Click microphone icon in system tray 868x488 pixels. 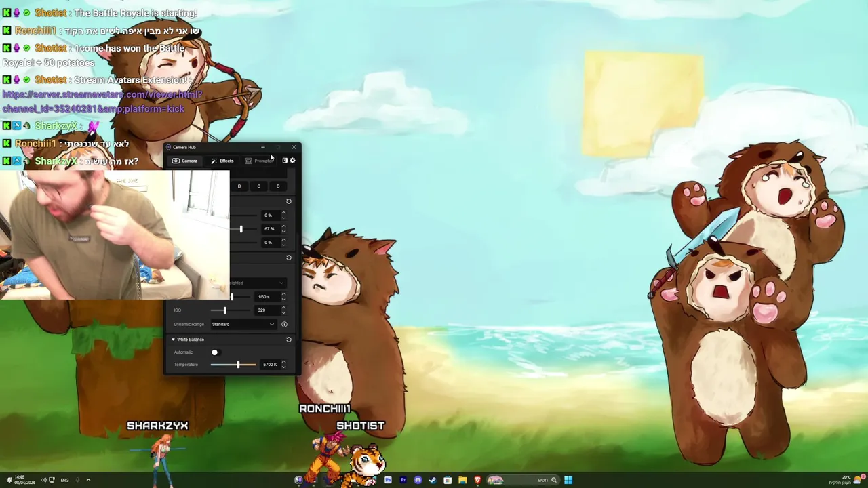coord(77,480)
